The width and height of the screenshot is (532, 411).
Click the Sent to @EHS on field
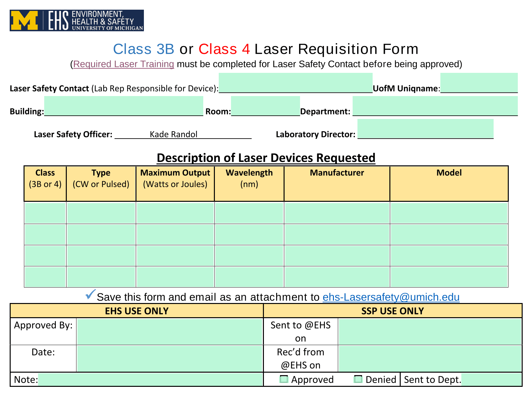click(x=430, y=332)
